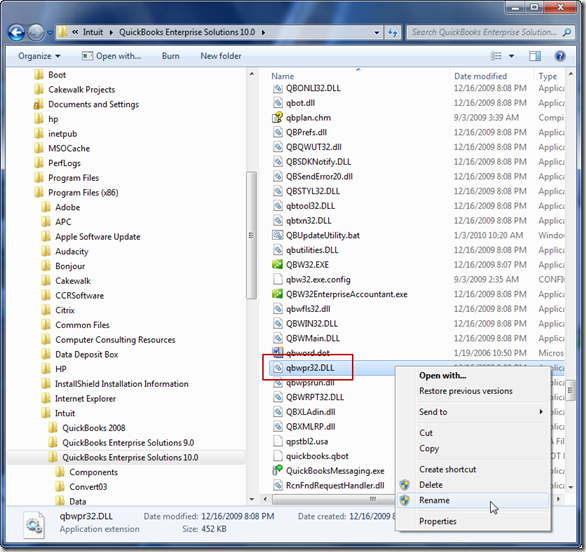Click the file list scroll left arrow
The image size is (586, 552).
[x=265, y=499]
